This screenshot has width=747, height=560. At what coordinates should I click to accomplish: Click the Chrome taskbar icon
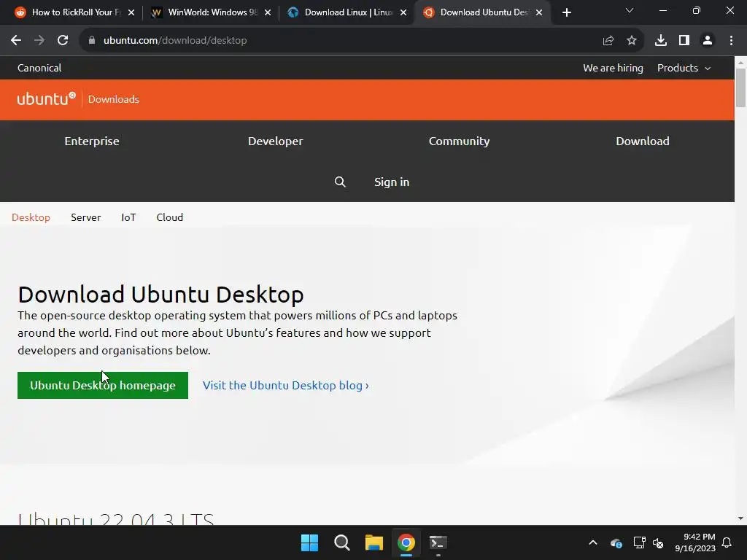(x=406, y=542)
